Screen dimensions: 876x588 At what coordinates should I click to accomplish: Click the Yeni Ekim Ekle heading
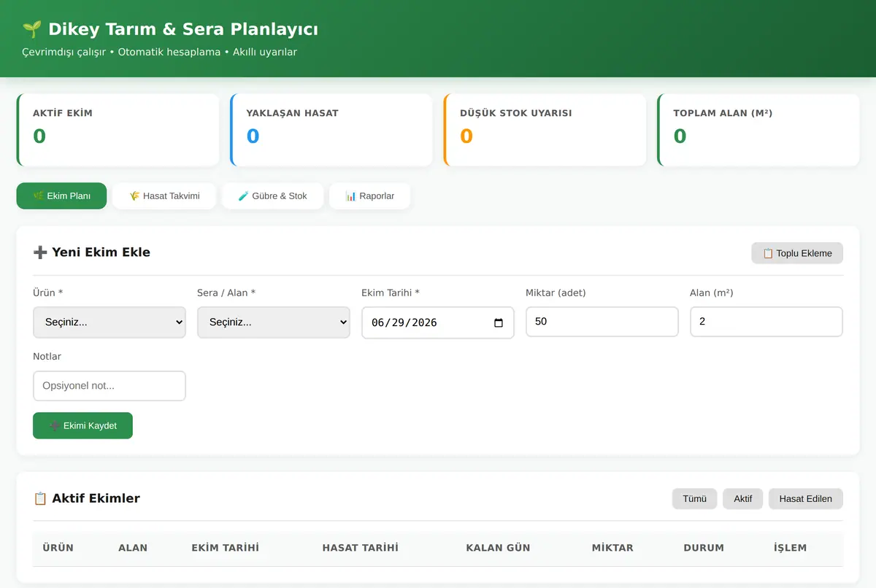tap(92, 252)
